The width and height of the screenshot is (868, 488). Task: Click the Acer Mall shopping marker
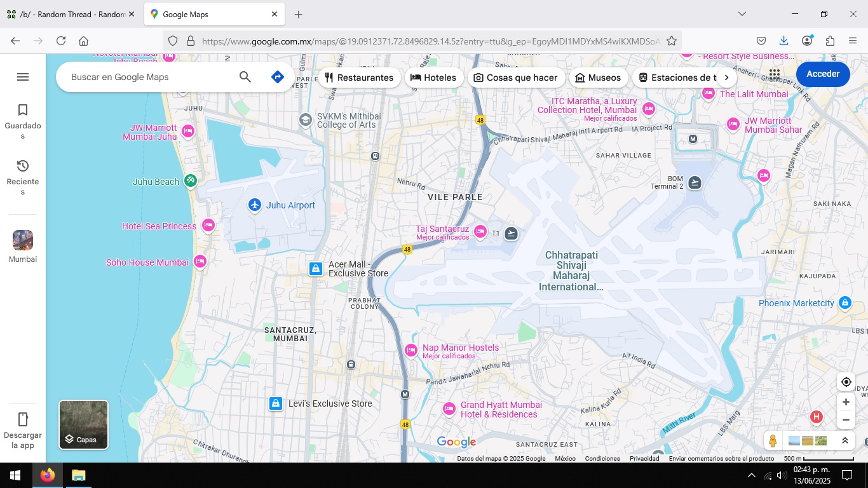pos(316,269)
